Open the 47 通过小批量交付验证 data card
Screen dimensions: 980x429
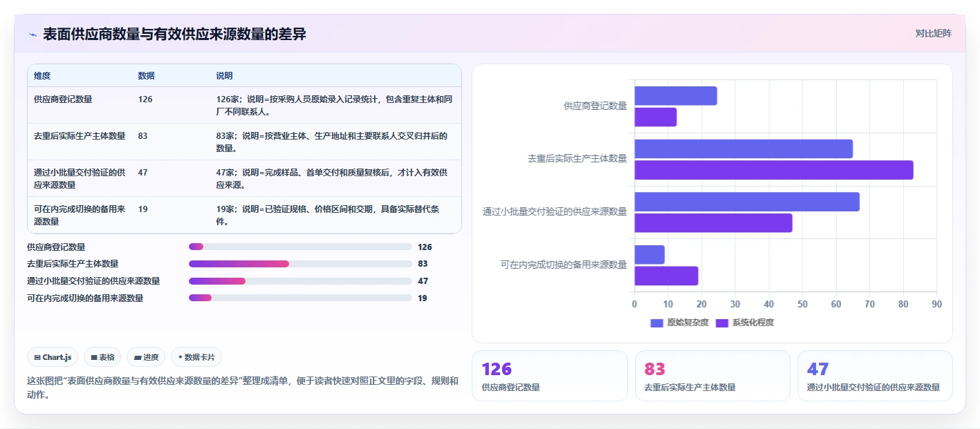pyautogui.click(x=875, y=376)
